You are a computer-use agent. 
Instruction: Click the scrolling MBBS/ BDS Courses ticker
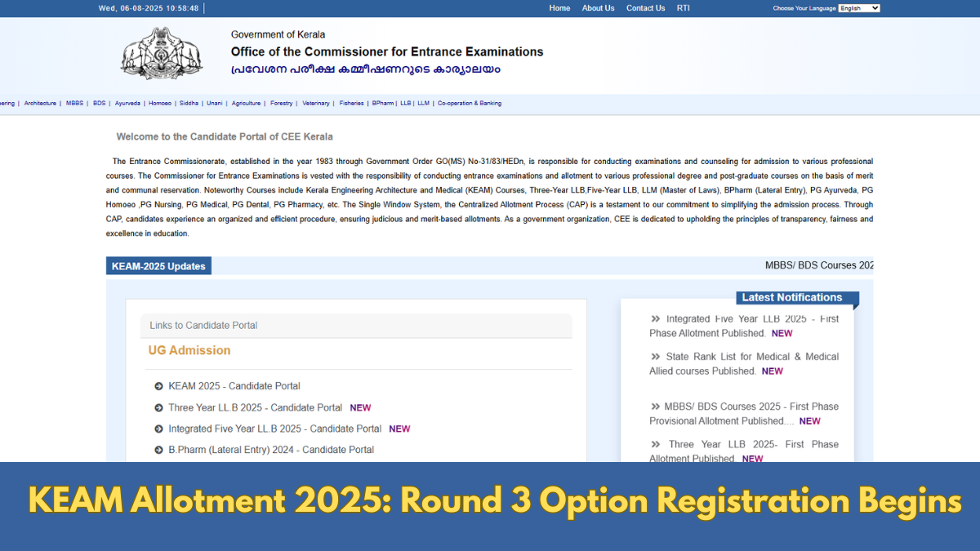click(x=819, y=265)
